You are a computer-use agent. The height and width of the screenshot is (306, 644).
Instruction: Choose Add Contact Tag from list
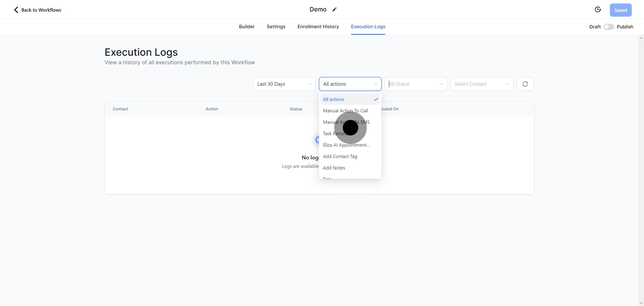coord(340,156)
